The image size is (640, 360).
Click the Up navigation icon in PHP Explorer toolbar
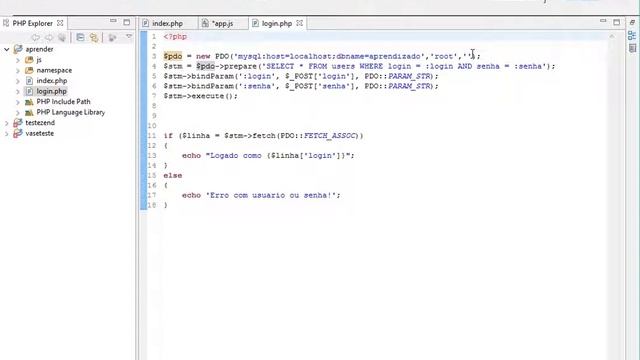(x=62, y=38)
